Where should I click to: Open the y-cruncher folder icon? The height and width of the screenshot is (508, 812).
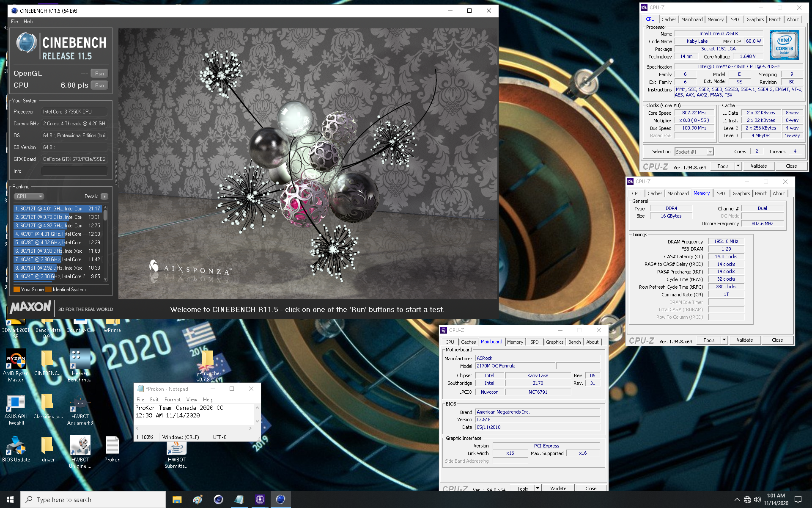pyautogui.click(x=208, y=365)
